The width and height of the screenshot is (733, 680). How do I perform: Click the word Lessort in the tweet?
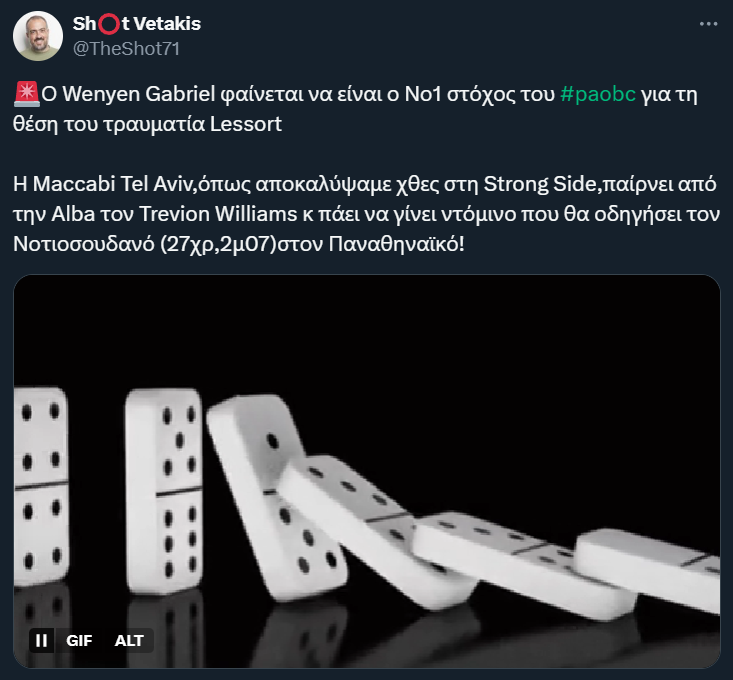(x=246, y=124)
